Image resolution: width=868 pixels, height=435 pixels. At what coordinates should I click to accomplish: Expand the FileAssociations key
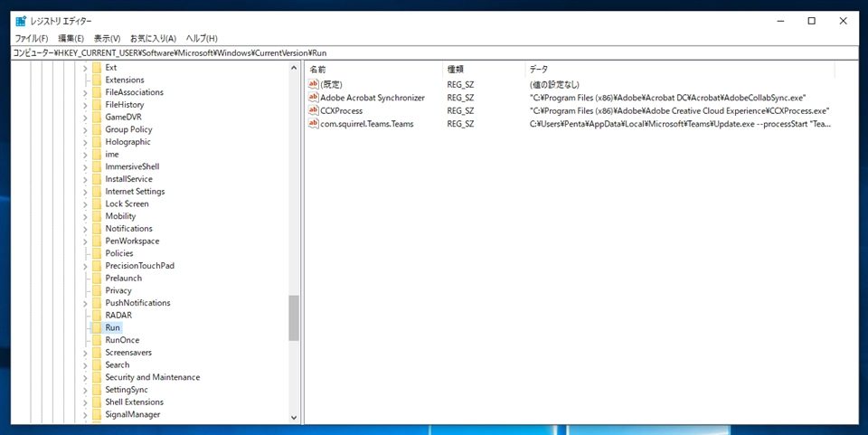pyautogui.click(x=85, y=92)
